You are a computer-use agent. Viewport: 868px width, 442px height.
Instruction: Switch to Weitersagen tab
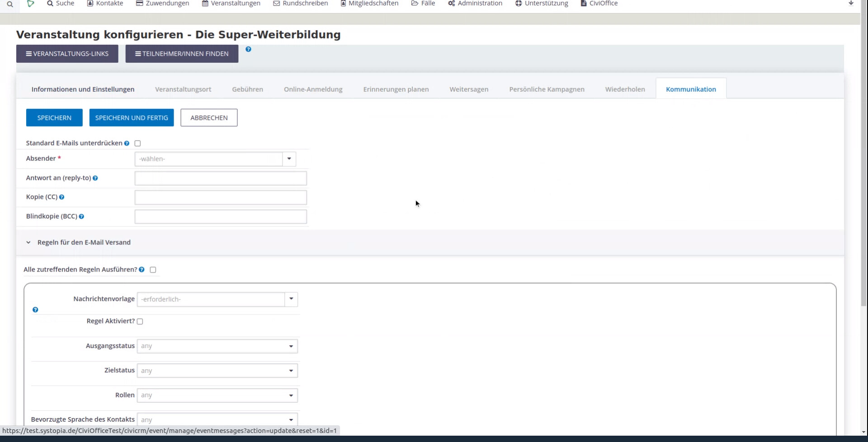tap(469, 89)
